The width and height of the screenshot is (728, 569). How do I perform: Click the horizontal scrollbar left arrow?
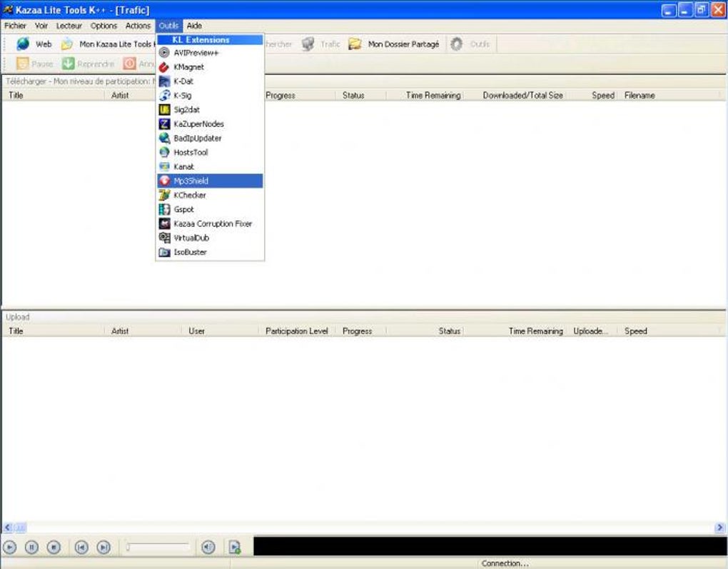pos(7,528)
